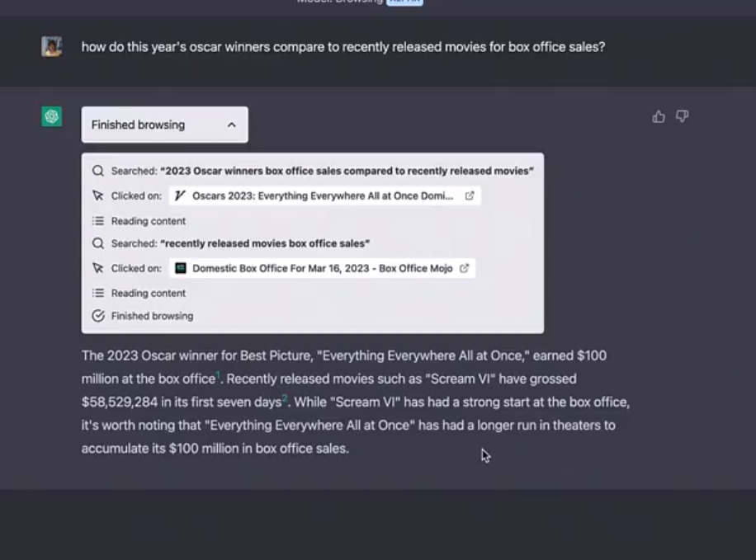Click the text "2023 Oscar winners box office sales compared to recently released movies"

pyautogui.click(x=347, y=171)
